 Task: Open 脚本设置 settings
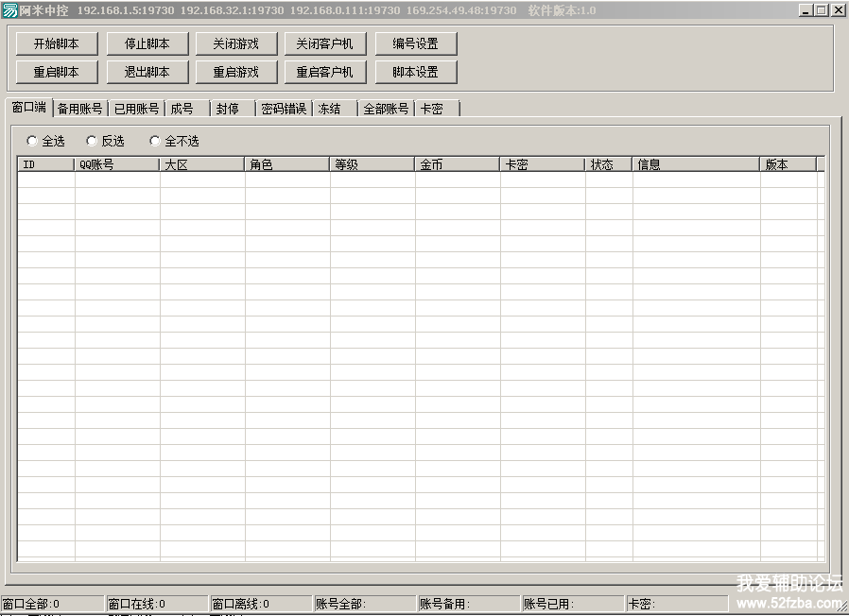click(x=415, y=72)
